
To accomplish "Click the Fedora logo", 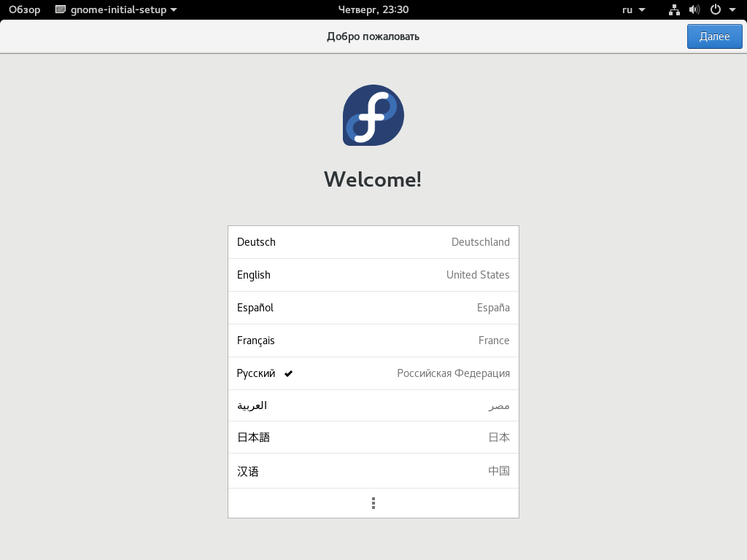I will (373, 115).
